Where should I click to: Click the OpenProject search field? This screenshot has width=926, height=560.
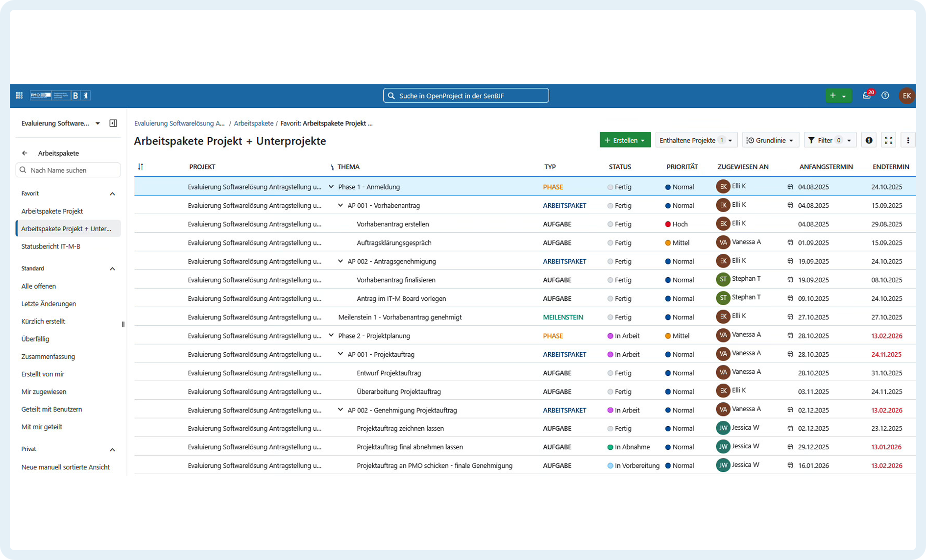click(x=465, y=96)
